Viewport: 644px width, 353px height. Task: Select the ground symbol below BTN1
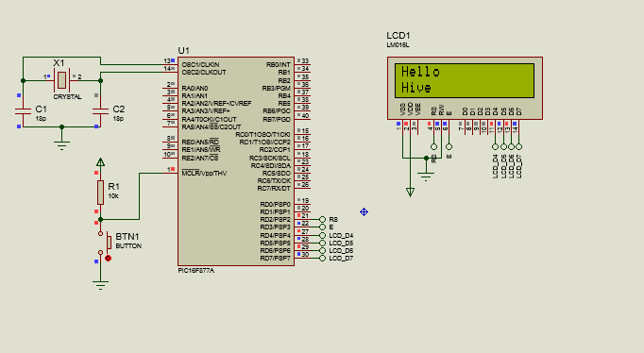[x=100, y=285]
